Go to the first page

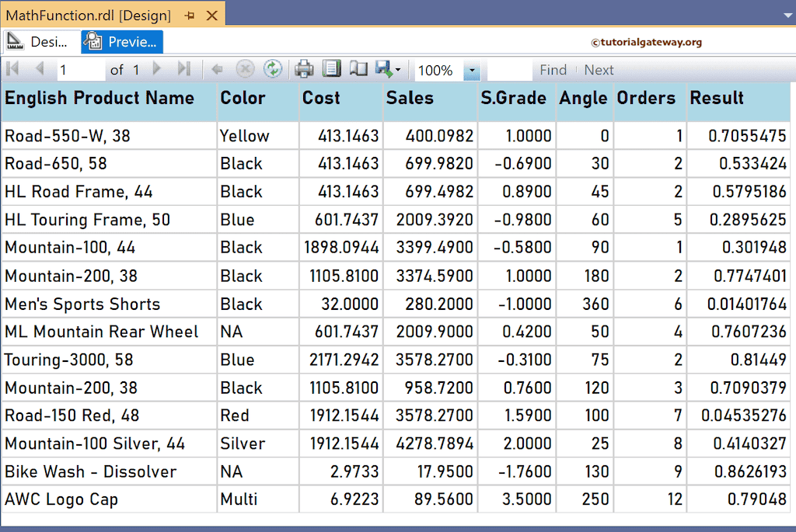12,69
